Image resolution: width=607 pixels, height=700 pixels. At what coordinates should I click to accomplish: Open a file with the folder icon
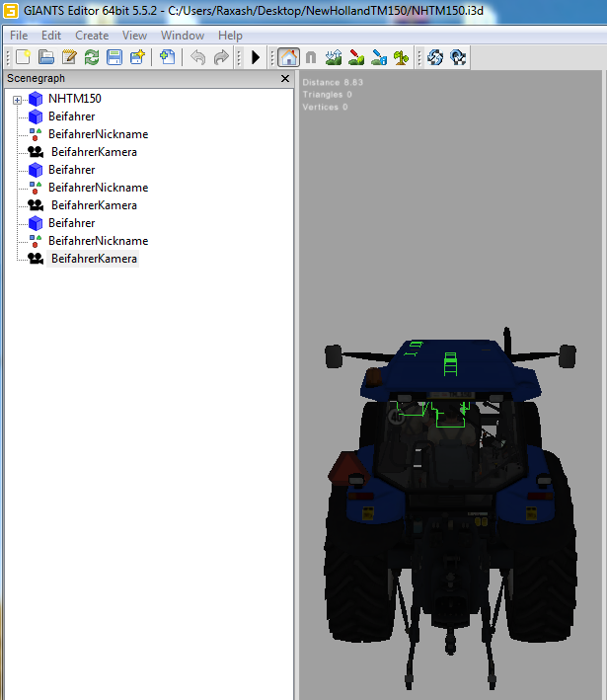point(46,57)
